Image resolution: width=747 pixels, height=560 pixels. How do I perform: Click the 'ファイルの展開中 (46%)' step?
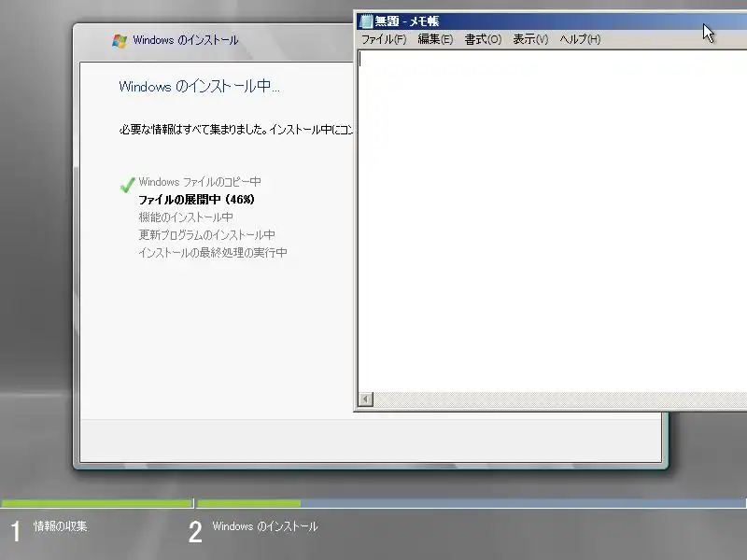(196, 200)
